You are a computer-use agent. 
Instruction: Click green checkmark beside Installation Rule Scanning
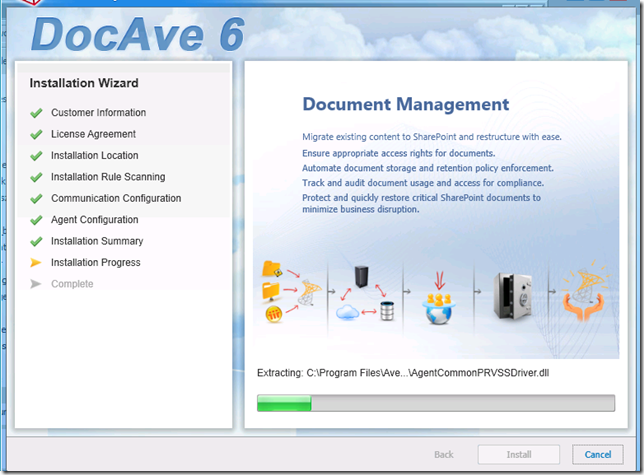tap(36, 177)
